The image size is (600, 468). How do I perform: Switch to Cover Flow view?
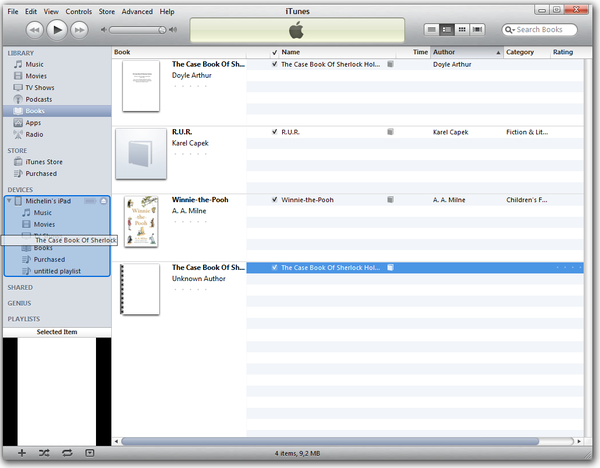pyautogui.click(x=477, y=29)
